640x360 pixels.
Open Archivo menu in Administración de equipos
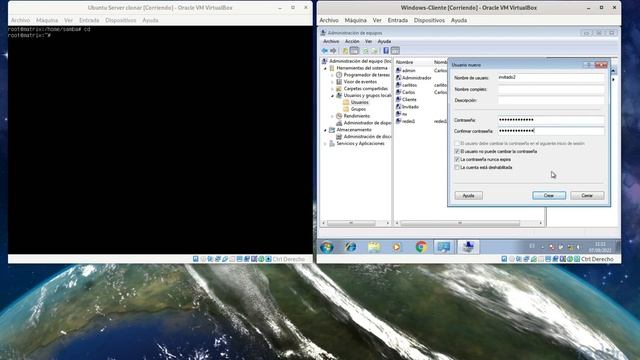tap(331, 41)
